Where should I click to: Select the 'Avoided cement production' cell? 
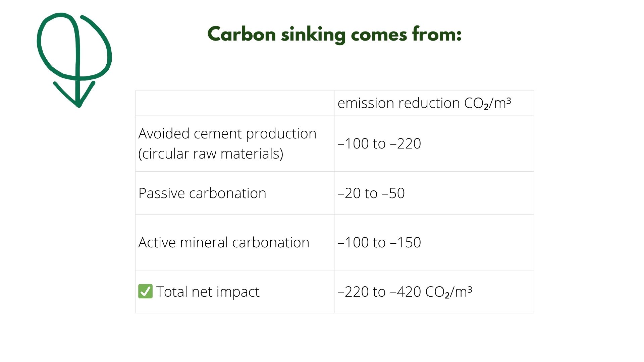coord(235,143)
